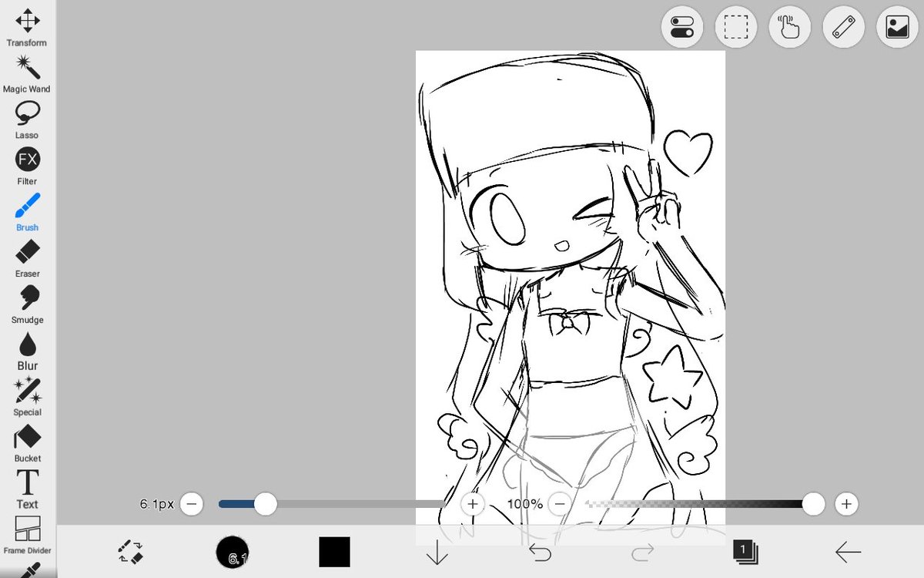Click the opacity slider handle

coord(813,504)
